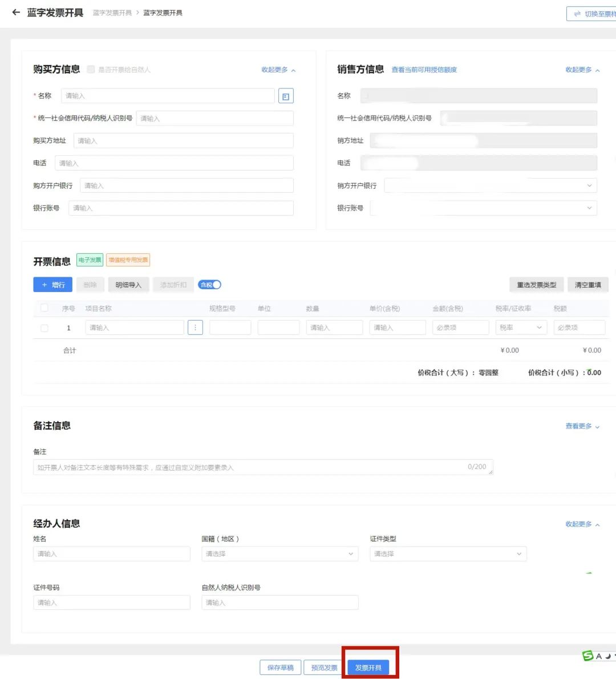Screen dimensions: 616x679
Task: Toggle the 含税 switch off
Action: tap(209, 284)
